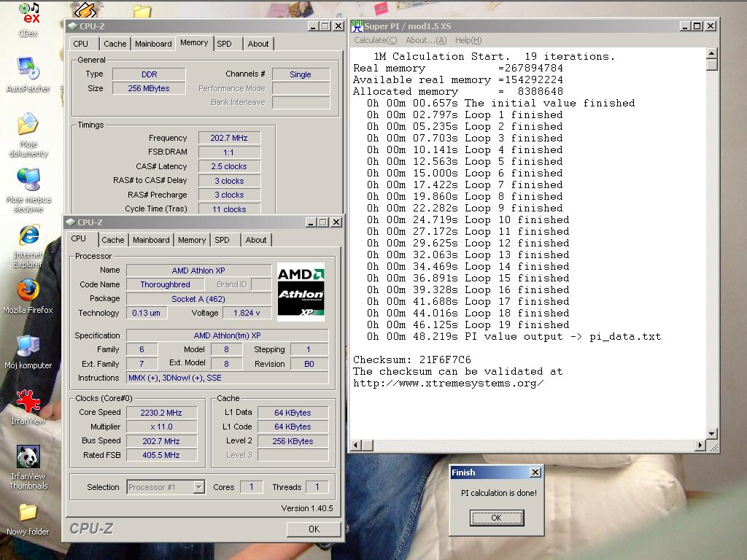
Task: Click the Super PI title bar icon
Action: 357,26
